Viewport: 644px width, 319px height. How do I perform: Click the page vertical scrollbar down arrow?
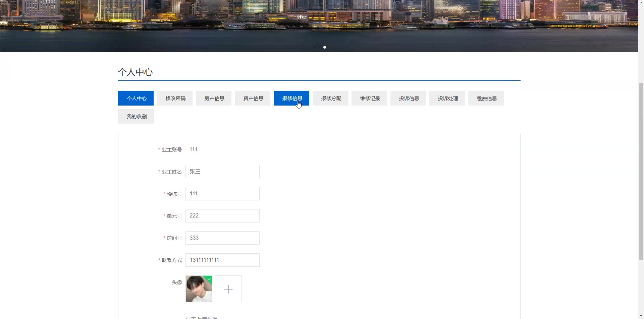(x=641, y=316)
